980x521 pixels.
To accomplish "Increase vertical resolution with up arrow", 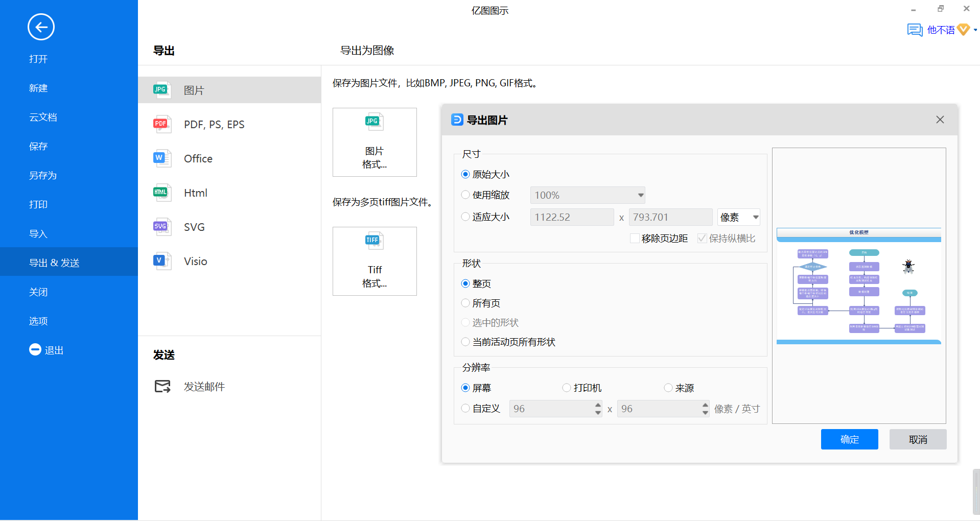I will click(x=705, y=405).
